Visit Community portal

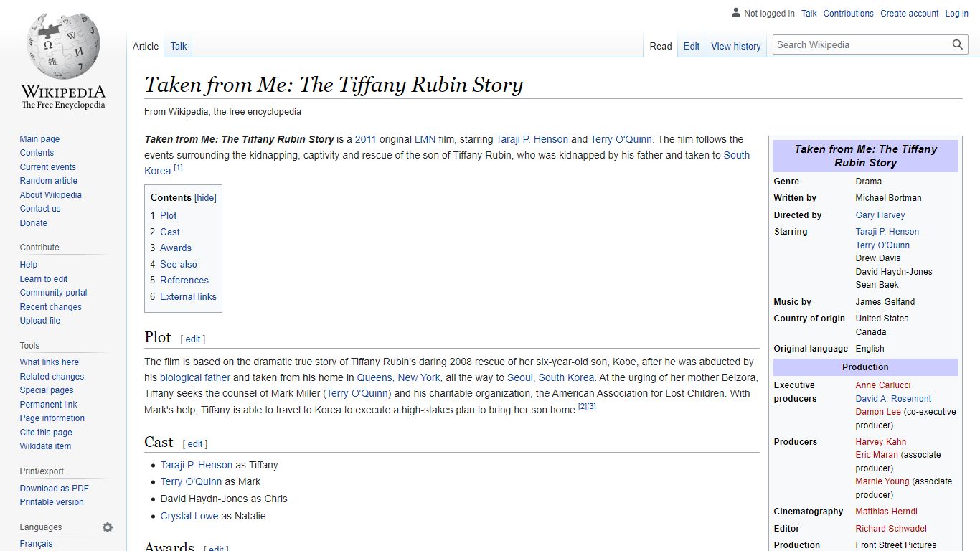point(53,293)
